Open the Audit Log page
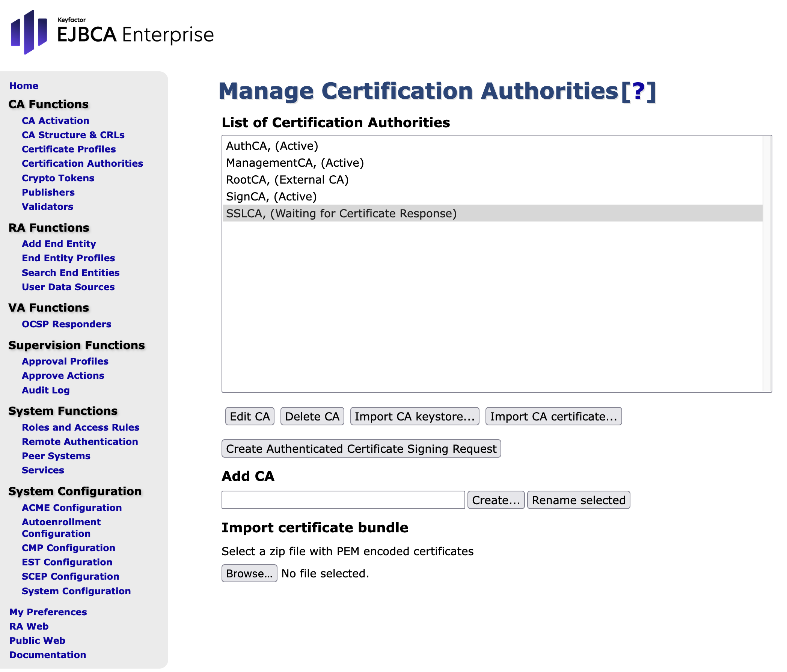This screenshot has width=787, height=672. tap(45, 390)
